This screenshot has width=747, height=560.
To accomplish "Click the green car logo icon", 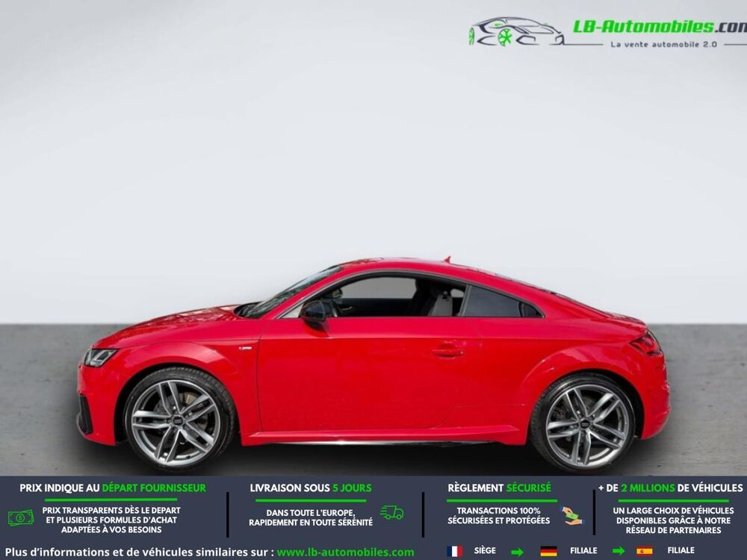I will pyautogui.click(x=516, y=32).
